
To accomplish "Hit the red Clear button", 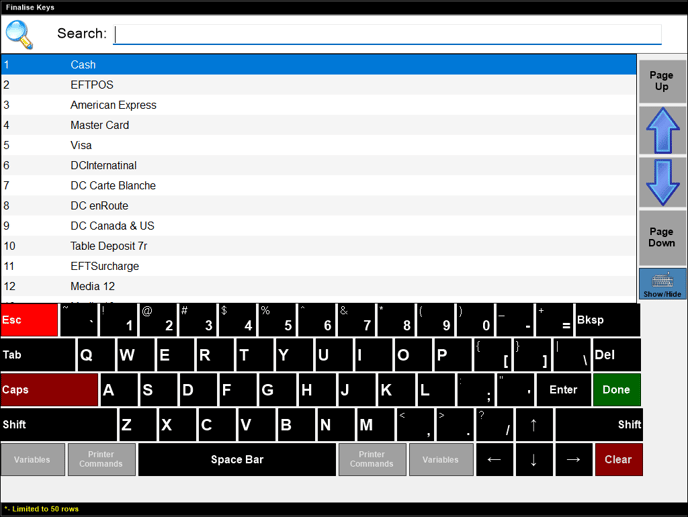I will point(618,460).
